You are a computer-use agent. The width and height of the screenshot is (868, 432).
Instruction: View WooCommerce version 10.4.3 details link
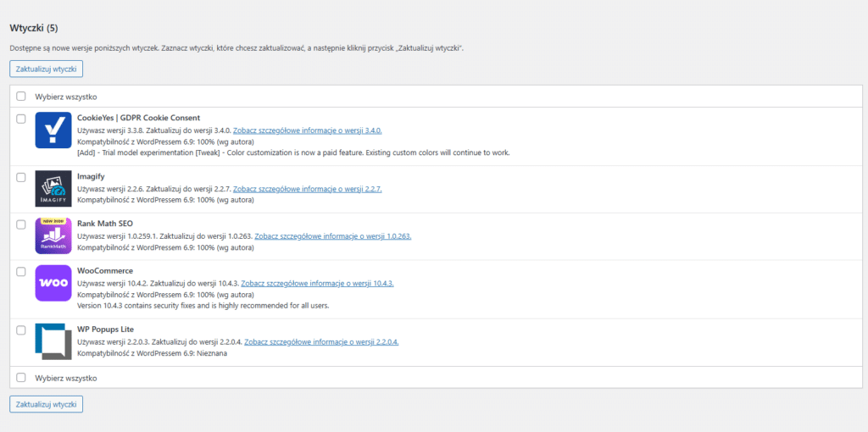point(317,283)
